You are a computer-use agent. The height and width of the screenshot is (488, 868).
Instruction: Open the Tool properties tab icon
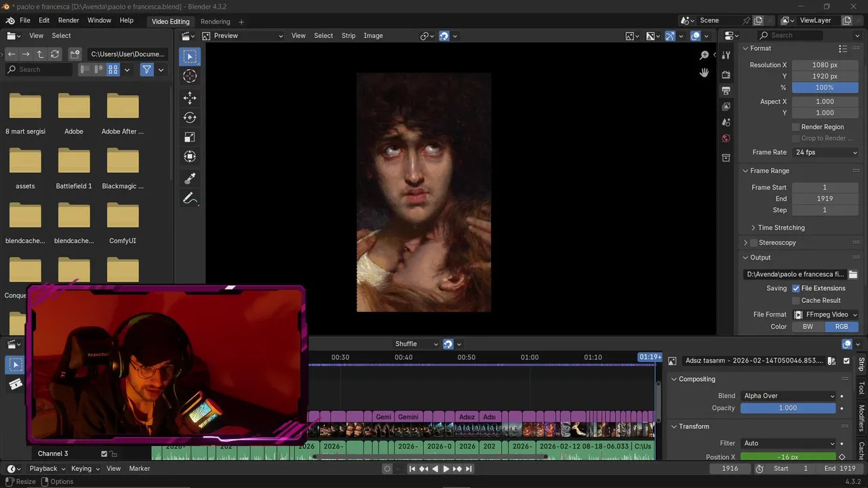tap(726, 56)
